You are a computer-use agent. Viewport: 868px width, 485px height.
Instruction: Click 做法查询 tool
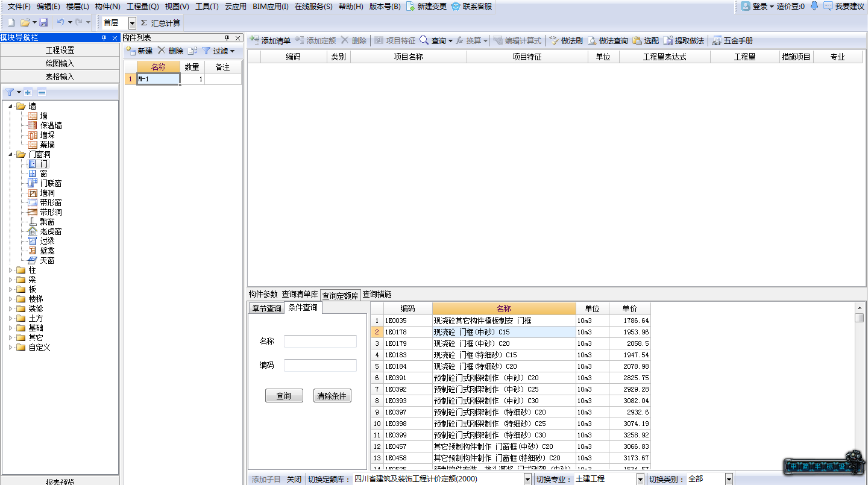pos(608,41)
